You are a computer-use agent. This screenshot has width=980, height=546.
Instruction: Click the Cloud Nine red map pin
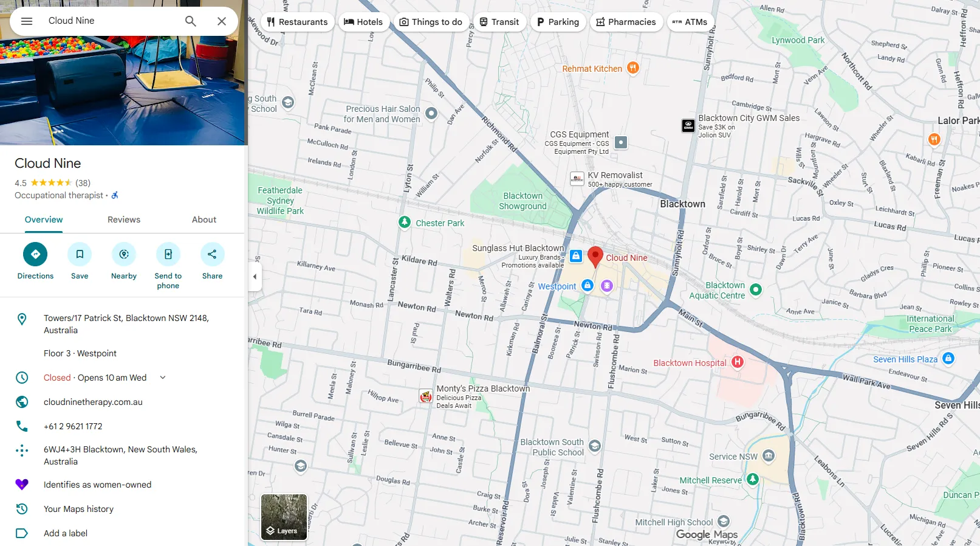pyautogui.click(x=595, y=257)
